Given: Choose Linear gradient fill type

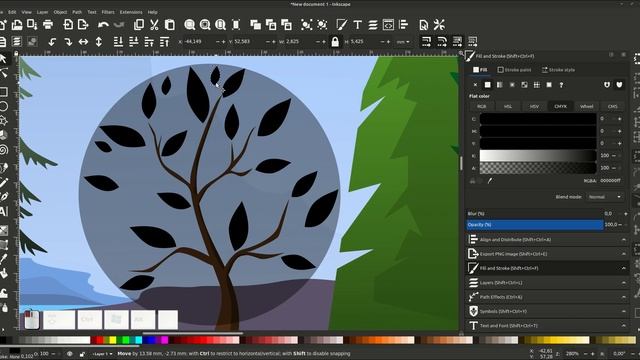Looking at the screenshot, I should pyautogui.click(x=500, y=85).
